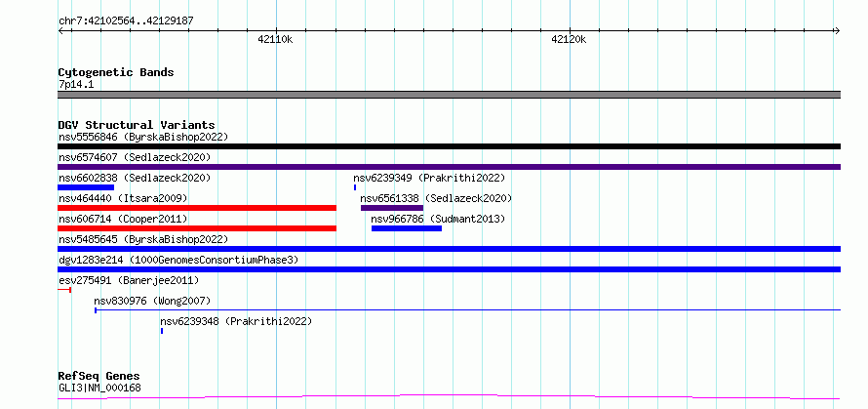This screenshot has width=868, height=409.
Task: Click the nsv5556846 (ByrskaBishop2022) label
Action: (142, 137)
